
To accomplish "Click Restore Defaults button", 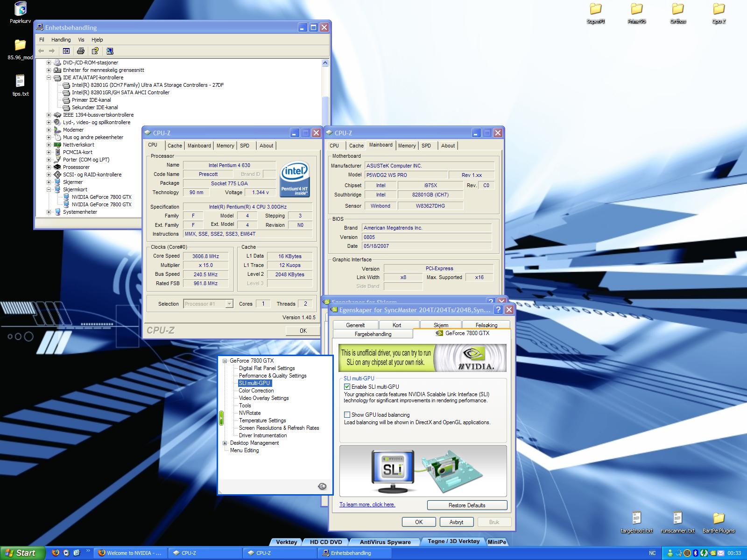I will pyautogui.click(x=467, y=505).
